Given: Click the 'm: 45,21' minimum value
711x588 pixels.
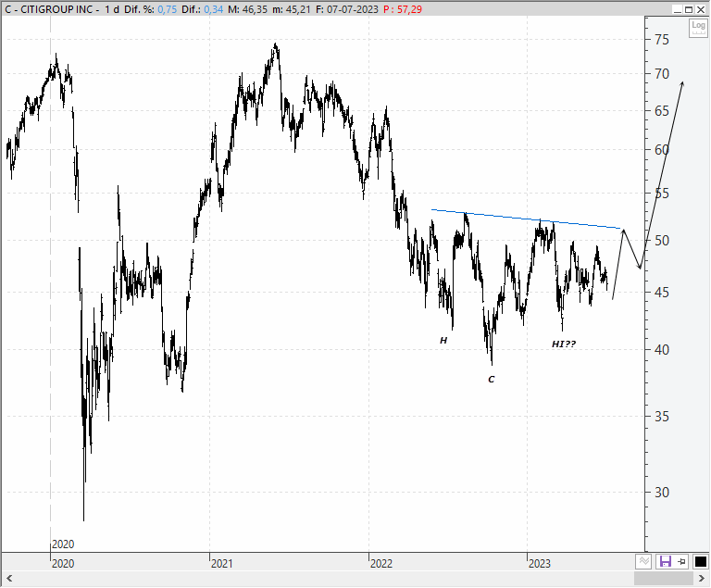Looking at the screenshot, I should (x=292, y=9).
